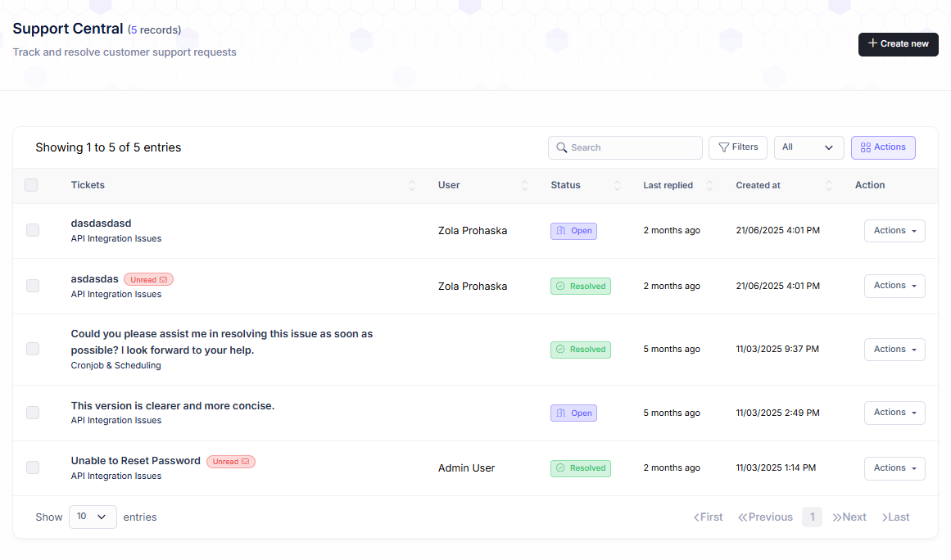Sort by Last replied column arrows
951x560 pixels.
point(709,186)
